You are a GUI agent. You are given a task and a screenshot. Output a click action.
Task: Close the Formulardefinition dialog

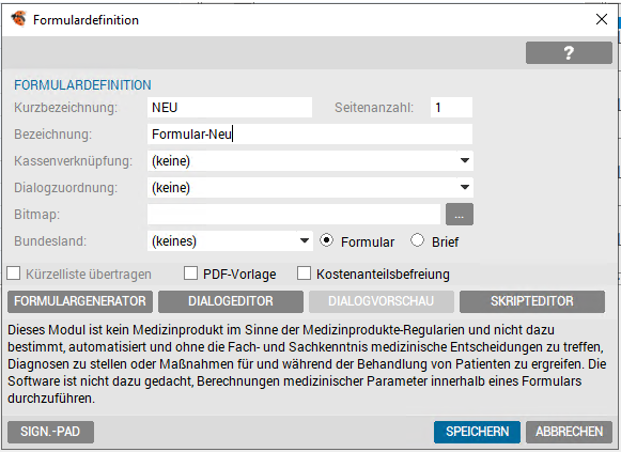point(601,19)
